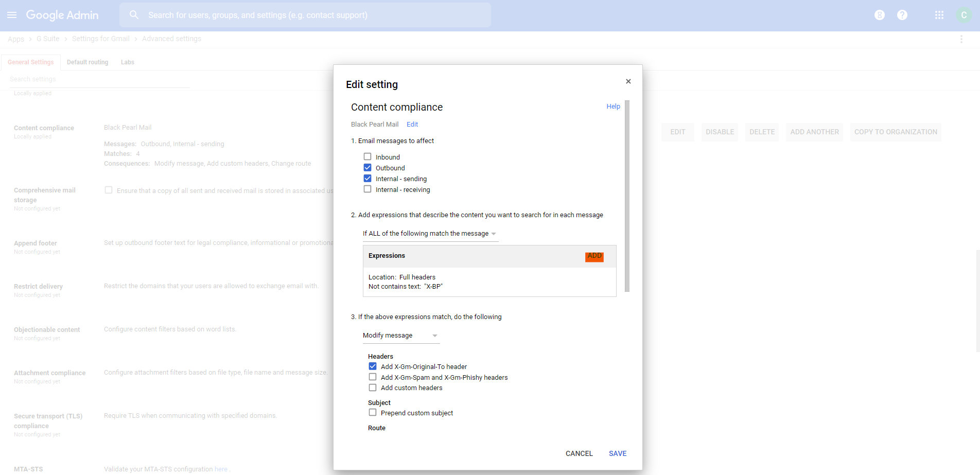Open the account avatar menu
This screenshot has width=980, height=475.
[964, 15]
